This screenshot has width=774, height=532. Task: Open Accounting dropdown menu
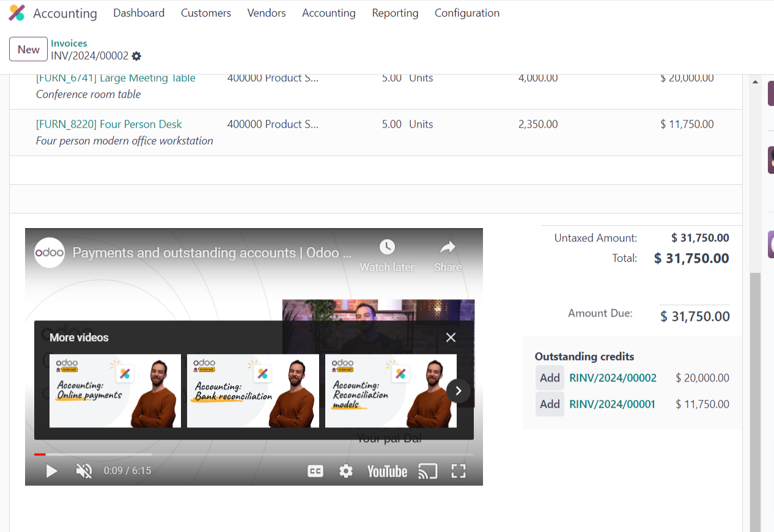[329, 13]
